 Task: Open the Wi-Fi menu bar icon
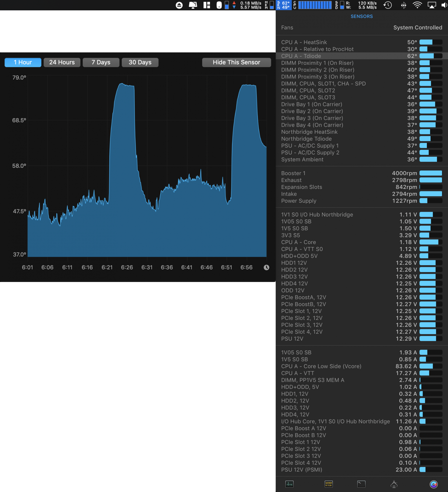point(417,5)
